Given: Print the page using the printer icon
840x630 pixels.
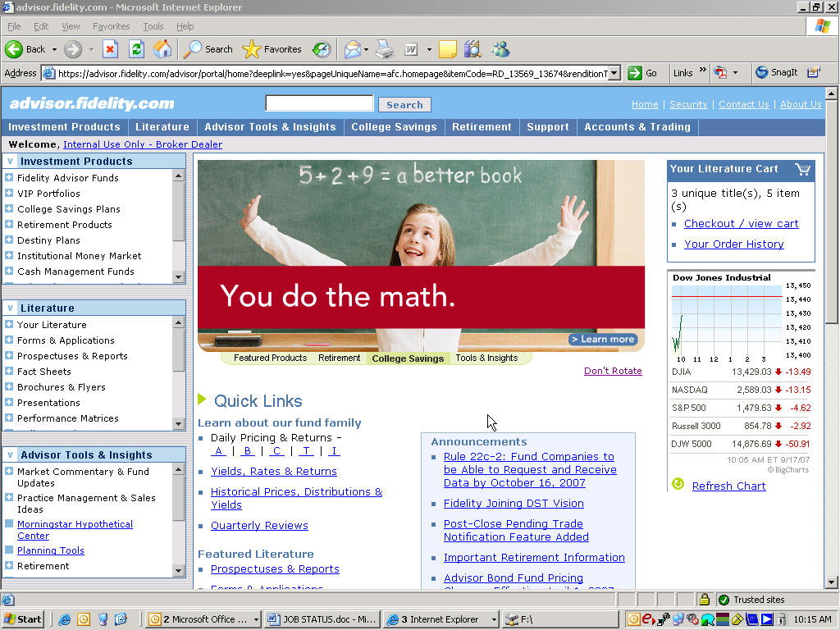Looking at the screenshot, I should pos(385,49).
